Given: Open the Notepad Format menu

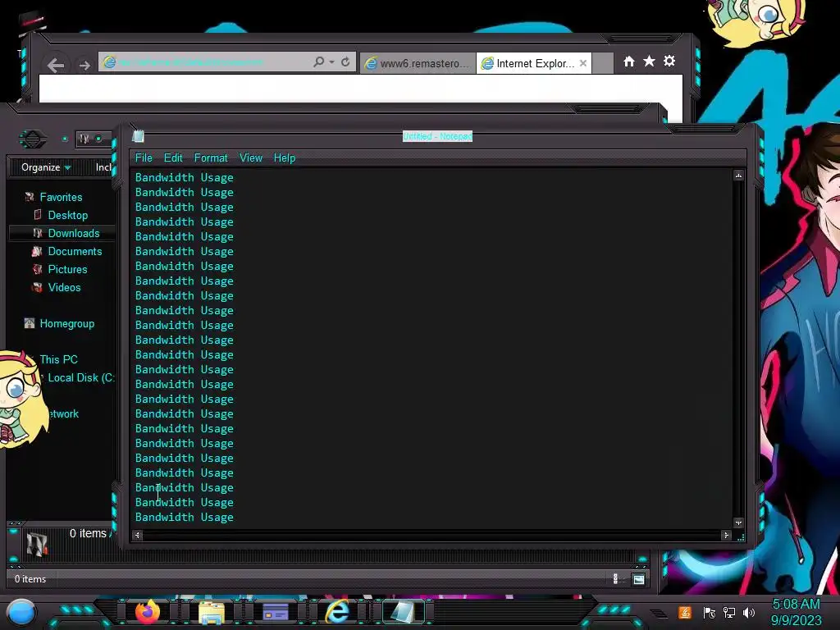Looking at the screenshot, I should pos(211,158).
